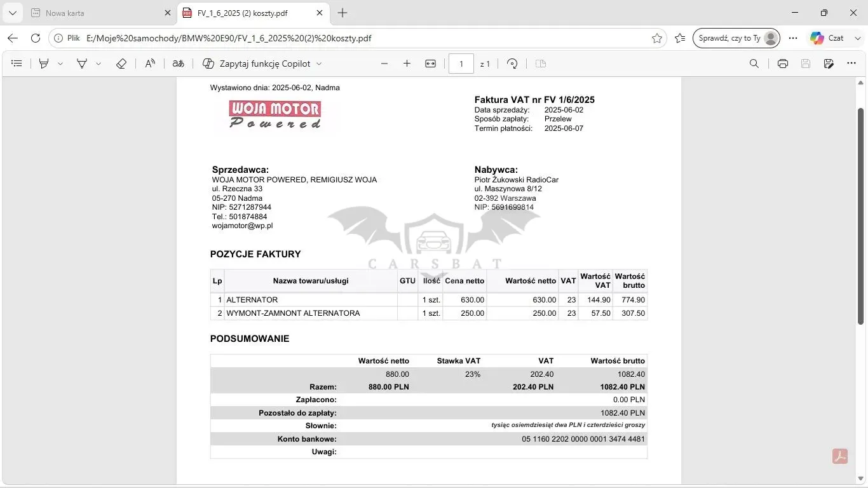Image resolution: width=868 pixels, height=488 pixels.
Task: Click the 202.40 PLN VAT total
Action: tap(533, 387)
